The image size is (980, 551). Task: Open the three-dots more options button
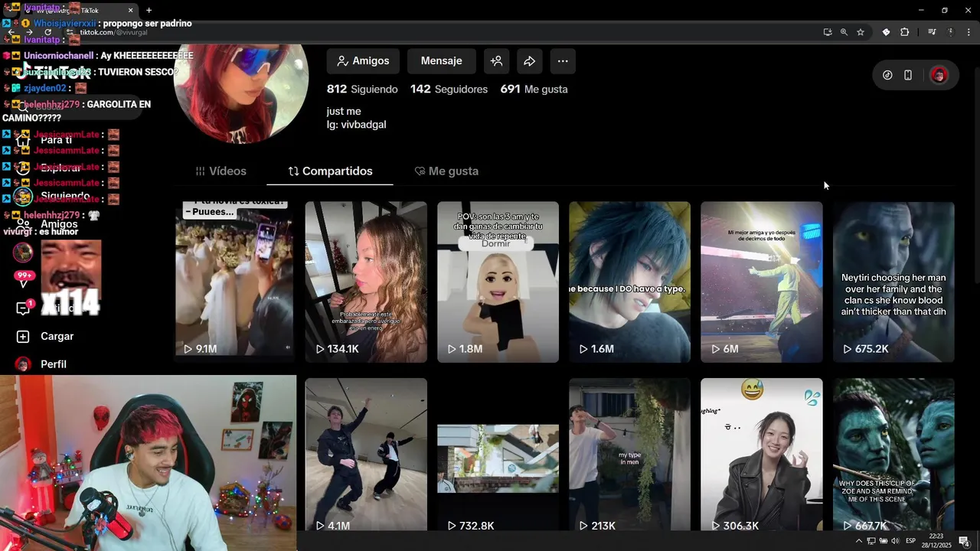pyautogui.click(x=563, y=61)
